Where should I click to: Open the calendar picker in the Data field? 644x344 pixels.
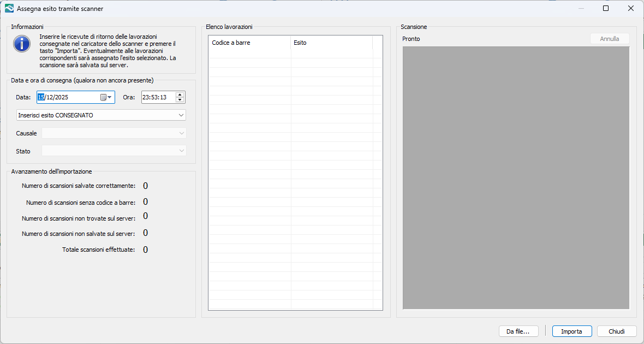pos(106,97)
